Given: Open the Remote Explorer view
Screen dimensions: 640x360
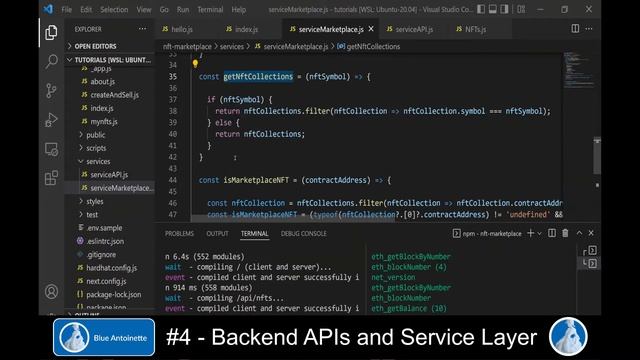Looking at the screenshot, I should (51, 149).
